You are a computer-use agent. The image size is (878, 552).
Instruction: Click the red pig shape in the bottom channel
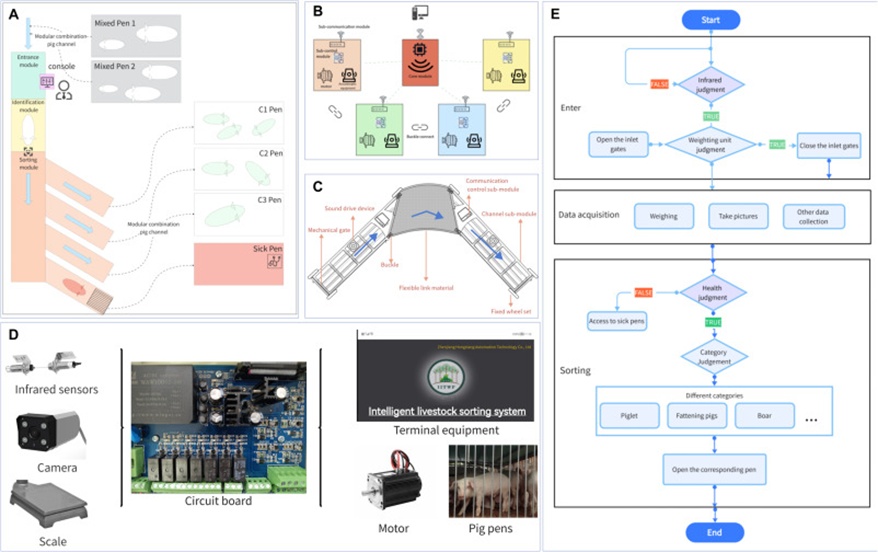pyautogui.click(x=74, y=287)
